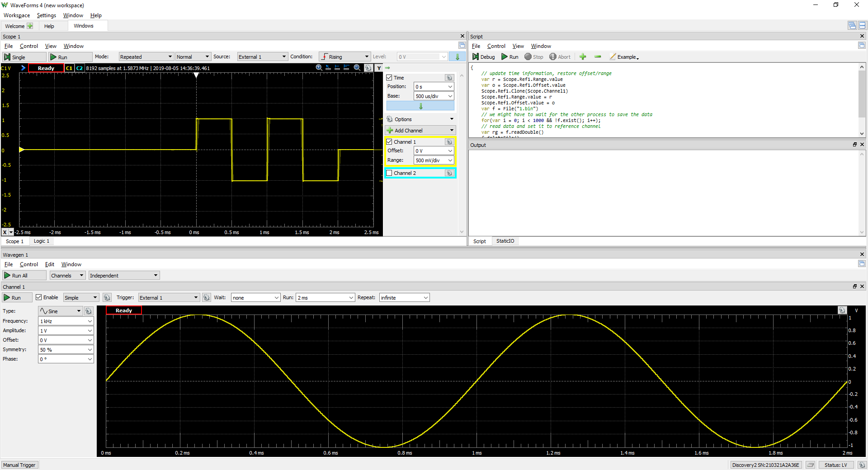Click green plus icon in Script toolbar
The width and height of the screenshot is (868, 470).
pos(583,57)
